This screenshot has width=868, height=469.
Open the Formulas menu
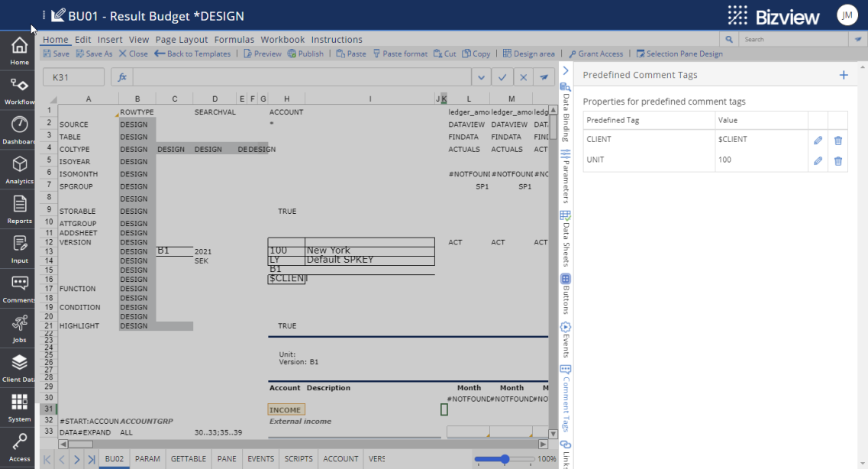click(x=234, y=39)
